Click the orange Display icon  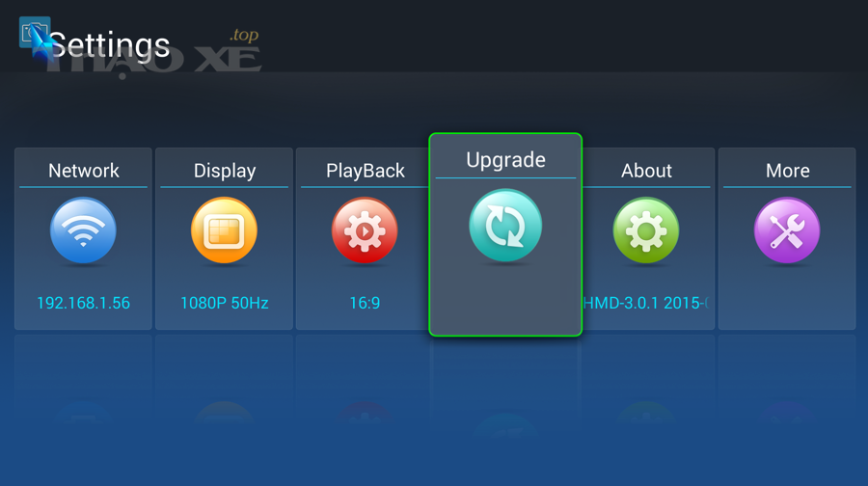(x=224, y=230)
